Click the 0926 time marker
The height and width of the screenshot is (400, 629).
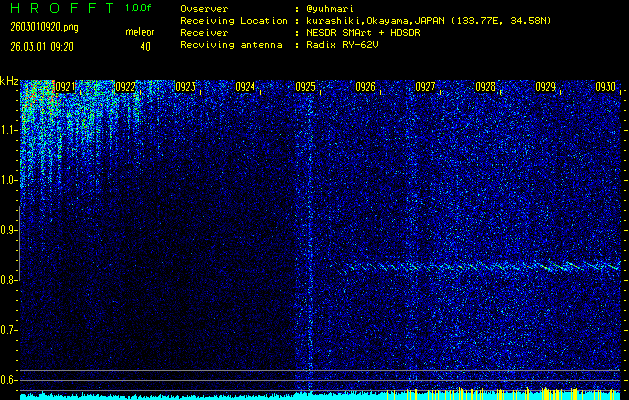pos(365,87)
